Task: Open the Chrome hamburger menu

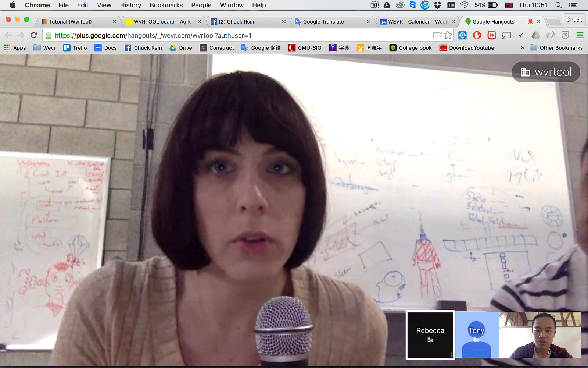Action: tap(580, 35)
